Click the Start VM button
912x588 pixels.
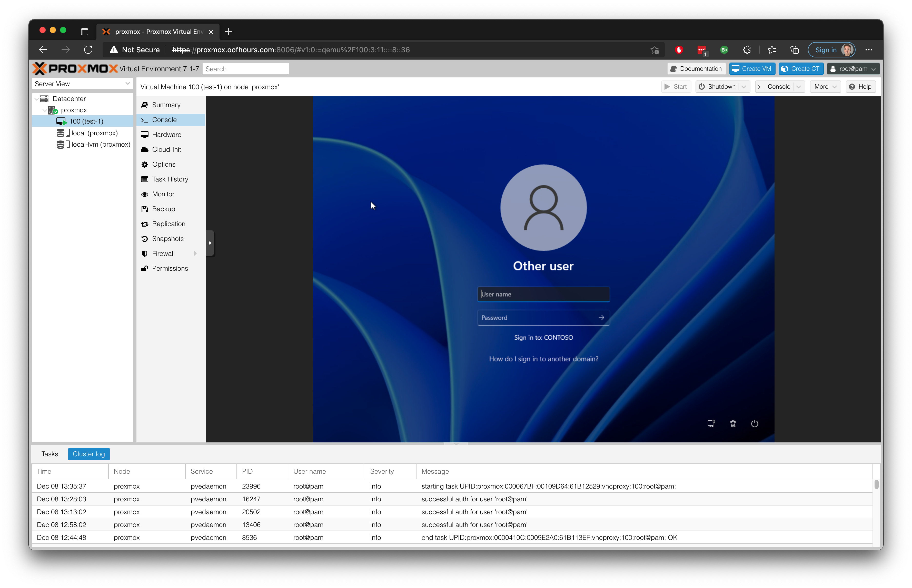(x=676, y=87)
